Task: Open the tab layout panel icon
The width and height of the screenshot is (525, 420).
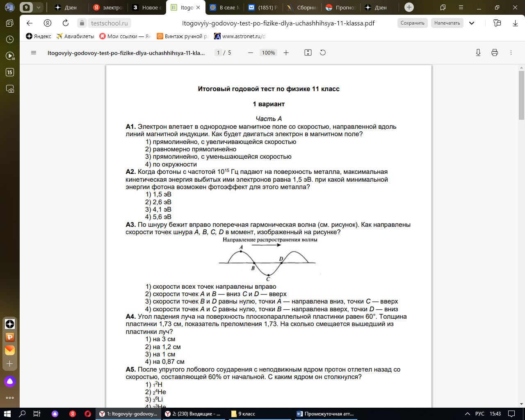Action: coord(443,7)
